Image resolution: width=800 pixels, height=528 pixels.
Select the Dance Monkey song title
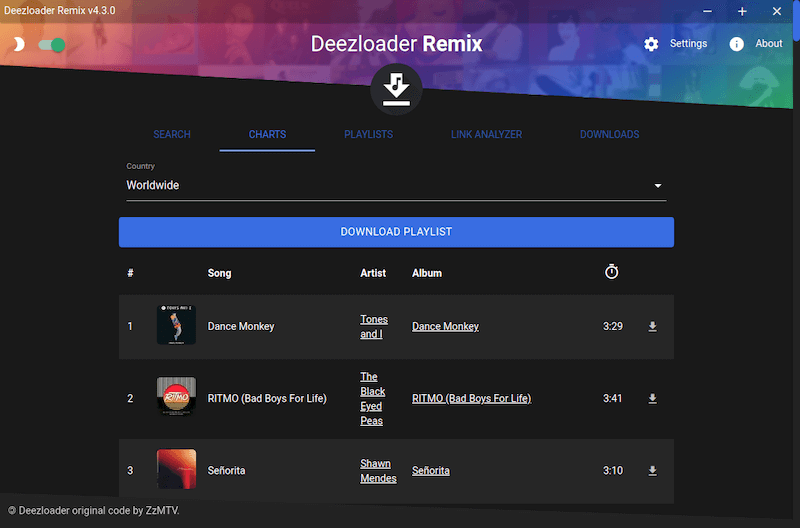(x=241, y=326)
